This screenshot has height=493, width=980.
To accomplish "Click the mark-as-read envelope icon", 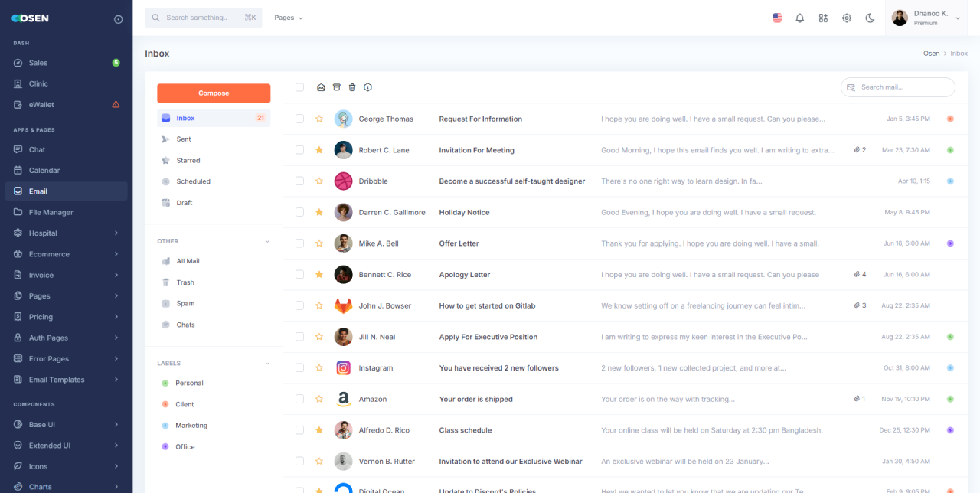I will click(321, 87).
